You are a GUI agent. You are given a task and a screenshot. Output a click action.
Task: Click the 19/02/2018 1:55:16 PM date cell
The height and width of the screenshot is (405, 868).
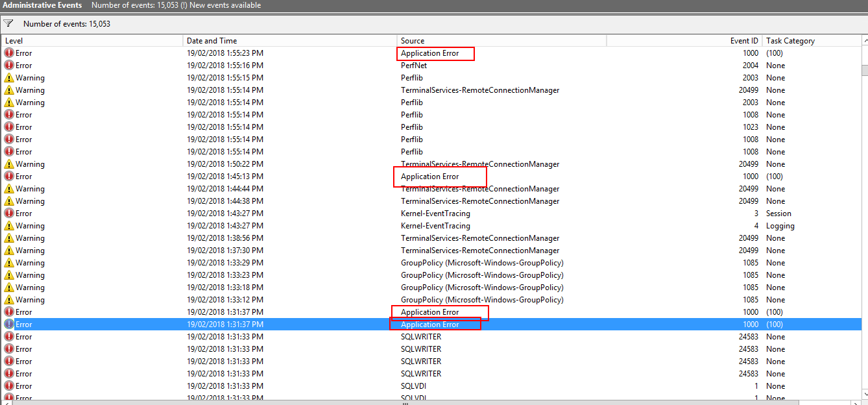(225, 66)
